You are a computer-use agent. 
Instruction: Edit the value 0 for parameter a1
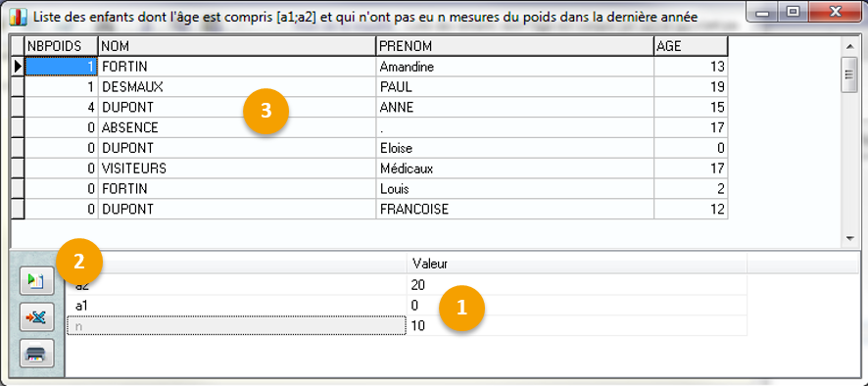coord(577,305)
